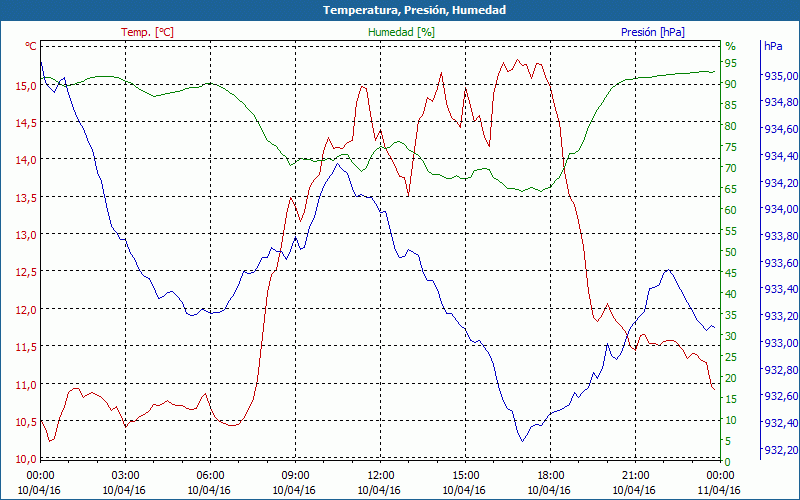Select the blue 'Presión [hPa]' legend label

(653, 32)
